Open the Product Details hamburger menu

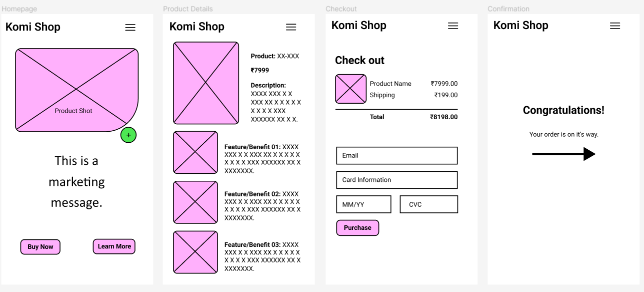[x=291, y=28]
